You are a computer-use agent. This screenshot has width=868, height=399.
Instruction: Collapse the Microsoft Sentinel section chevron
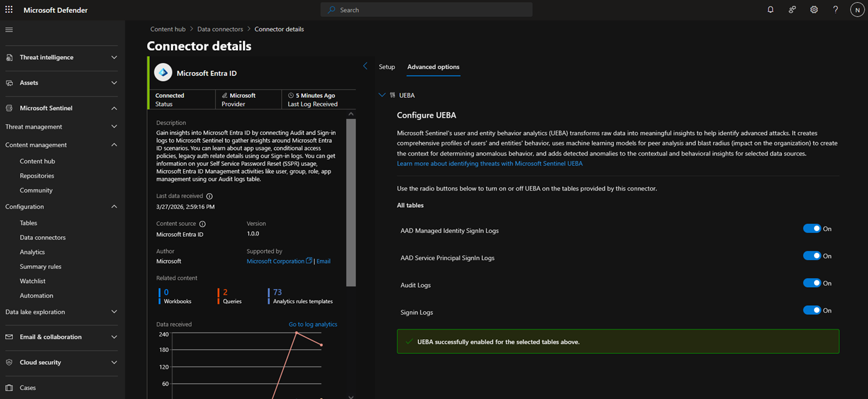point(114,108)
